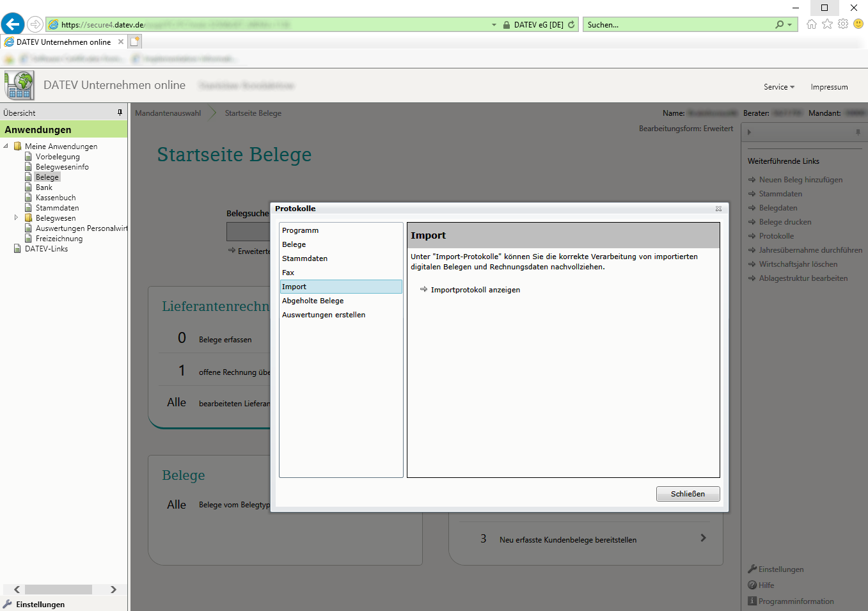The width and height of the screenshot is (868, 611).
Task: Select Programm in the Protokolle list
Action: pyautogui.click(x=341, y=230)
